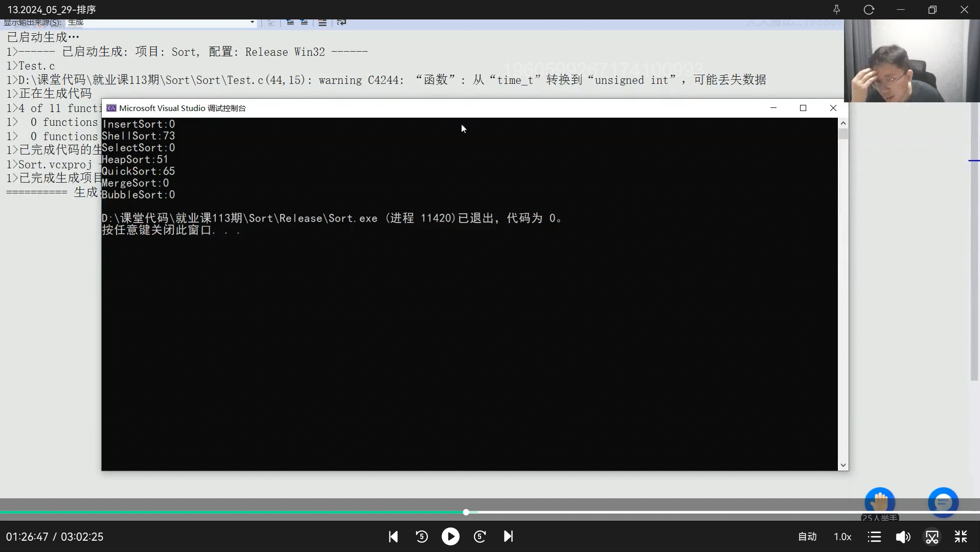Viewport: 980px width, 552px height.
Task: Minimize the debug console window
Action: coord(773,108)
